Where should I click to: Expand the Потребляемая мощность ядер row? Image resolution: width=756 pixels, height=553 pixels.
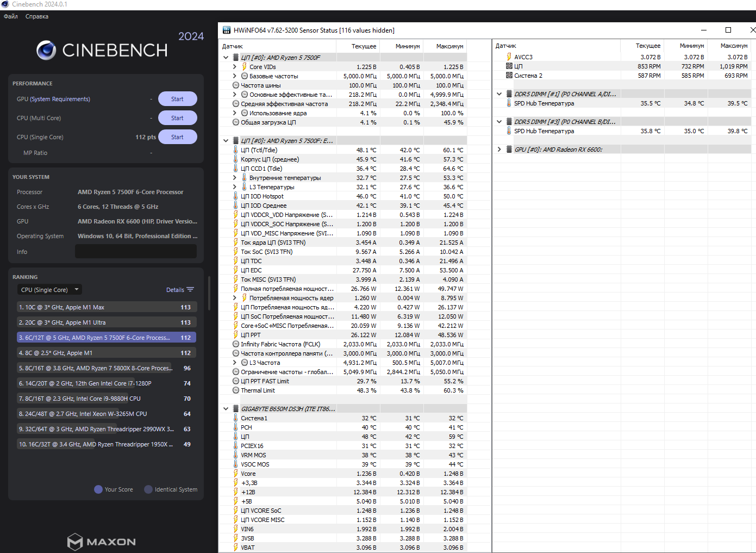pyautogui.click(x=235, y=298)
